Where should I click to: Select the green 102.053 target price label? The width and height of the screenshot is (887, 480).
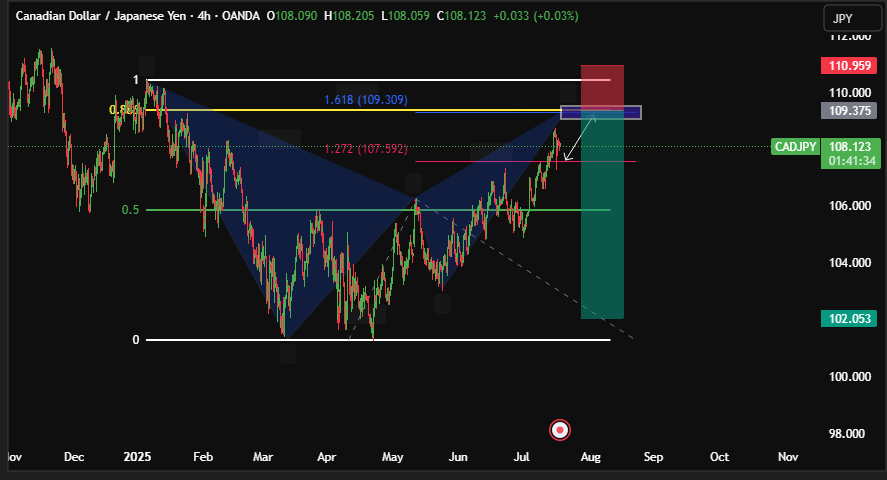click(x=848, y=319)
